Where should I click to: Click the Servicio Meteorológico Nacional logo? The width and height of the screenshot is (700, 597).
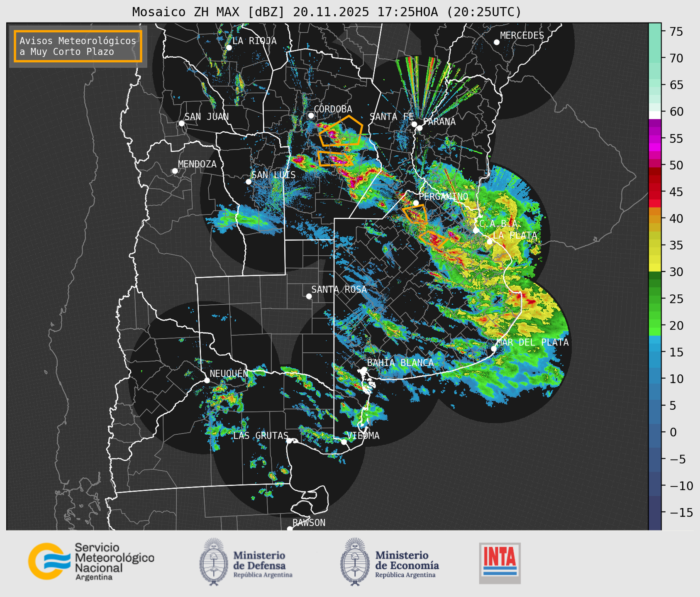tap(91, 561)
